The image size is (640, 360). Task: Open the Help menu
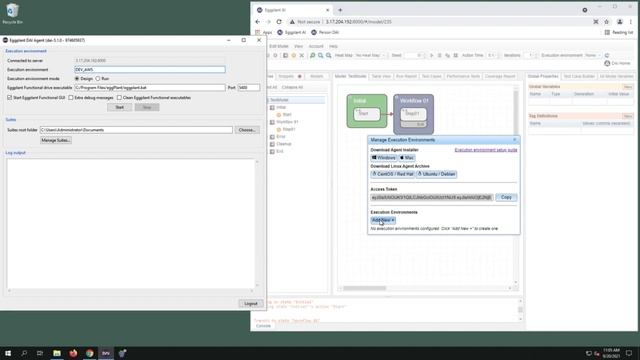[x=333, y=47]
